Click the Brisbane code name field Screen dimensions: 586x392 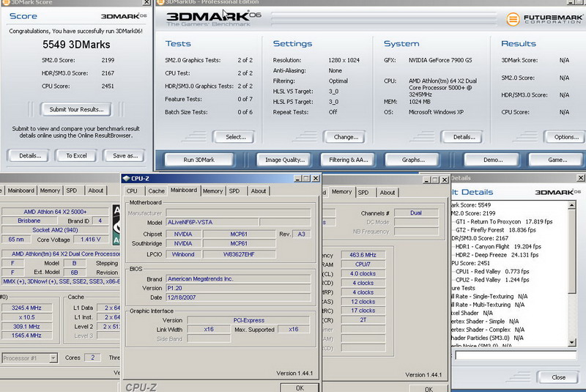29,221
